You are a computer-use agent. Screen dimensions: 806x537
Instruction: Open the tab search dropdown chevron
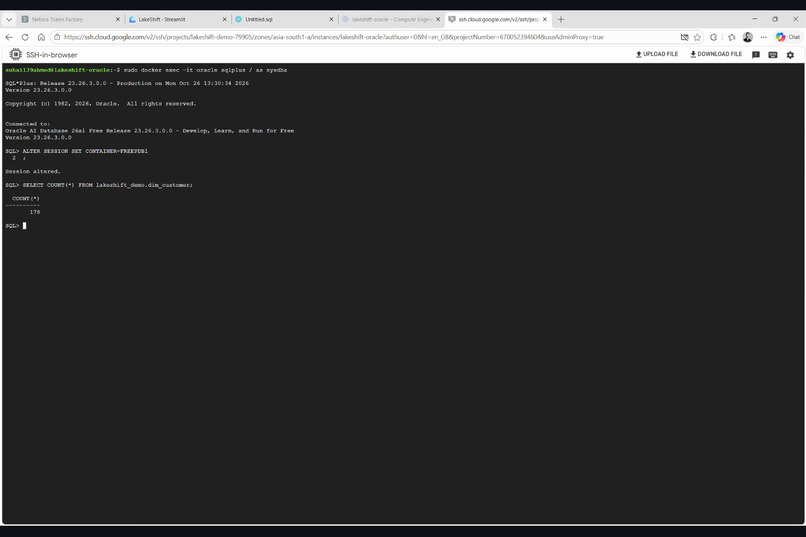point(9,20)
